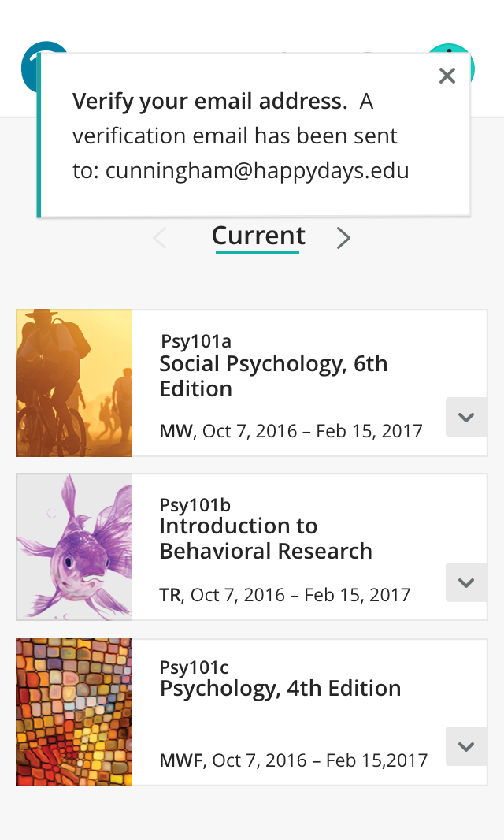The height and width of the screenshot is (840, 504).
Task: Open Introduction to Behavioral Research course
Action: (x=265, y=538)
